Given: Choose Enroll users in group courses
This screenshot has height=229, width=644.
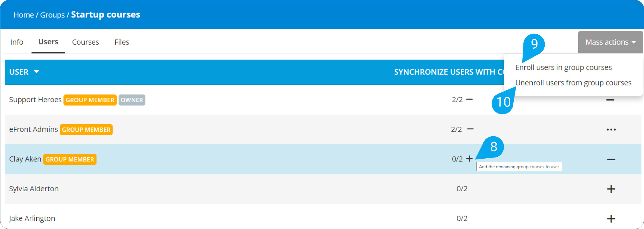Looking at the screenshot, I should pyautogui.click(x=563, y=68).
